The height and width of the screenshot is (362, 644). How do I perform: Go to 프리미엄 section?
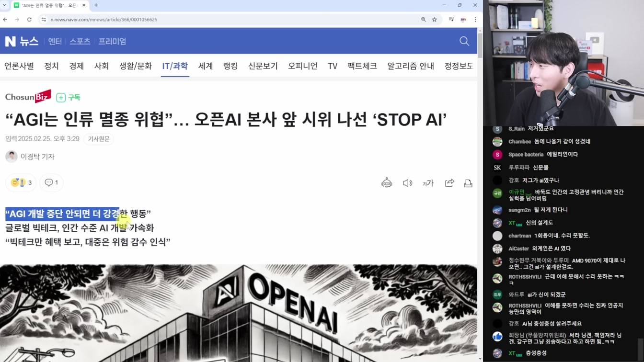112,41
